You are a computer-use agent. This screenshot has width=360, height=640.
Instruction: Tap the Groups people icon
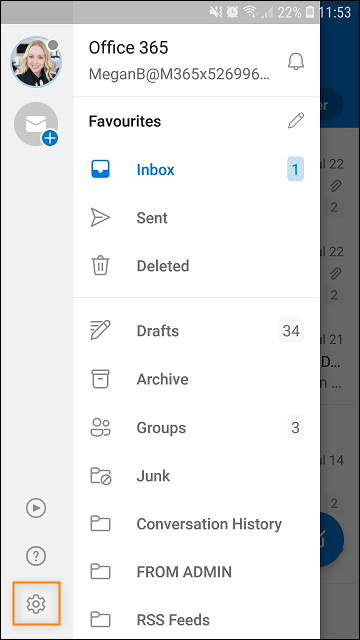coord(100,427)
